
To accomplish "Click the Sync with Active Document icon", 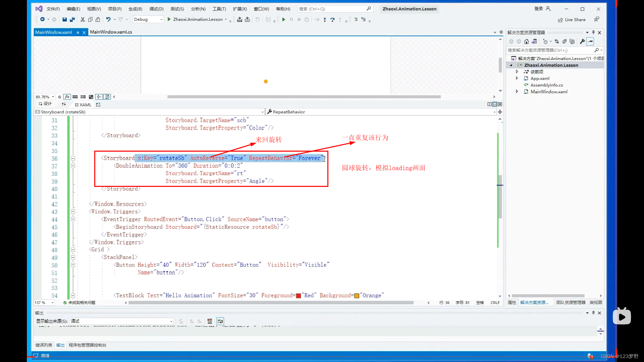I will point(557,41).
